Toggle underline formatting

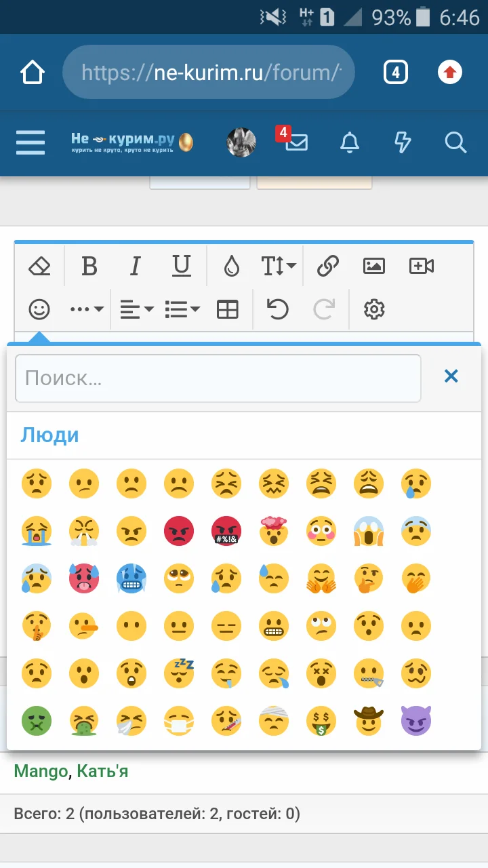182,266
